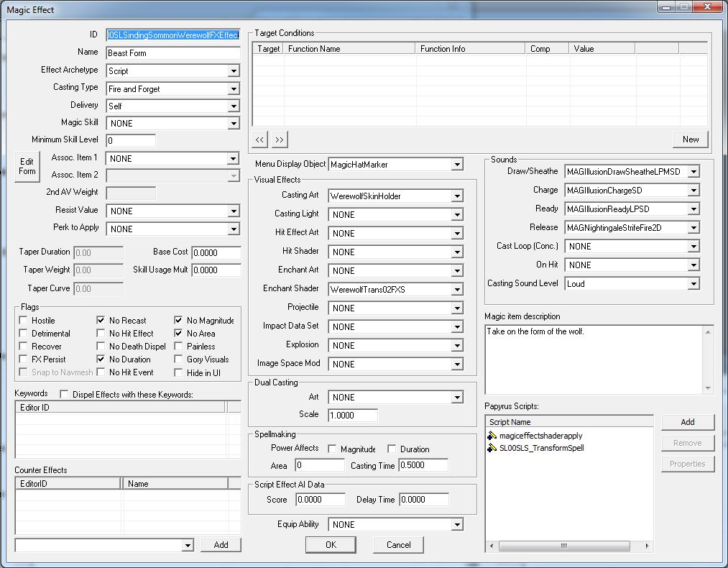The image size is (728, 568).
Task: Expand the Casting Type dropdown
Action: [234, 88]
